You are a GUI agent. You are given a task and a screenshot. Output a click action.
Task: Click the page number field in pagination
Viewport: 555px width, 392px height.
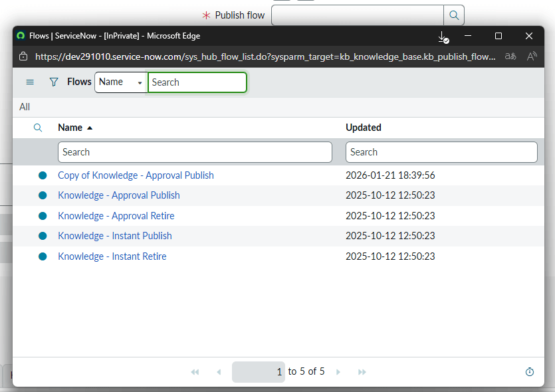[259, 372]
